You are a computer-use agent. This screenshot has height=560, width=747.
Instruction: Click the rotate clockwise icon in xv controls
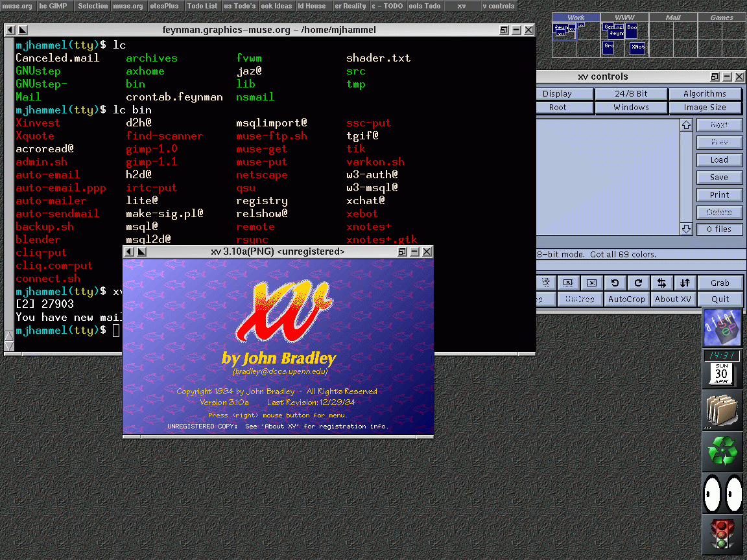(x=638, y=283)
